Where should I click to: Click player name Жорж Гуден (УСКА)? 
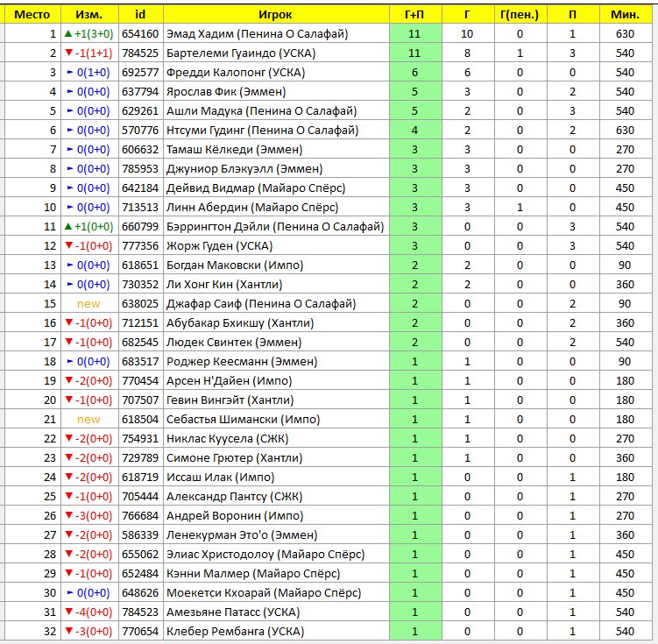219,246
